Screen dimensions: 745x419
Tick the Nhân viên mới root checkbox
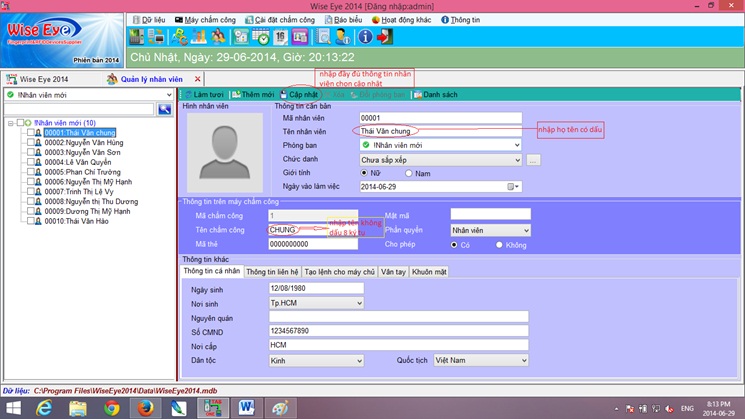click(20, 123)
